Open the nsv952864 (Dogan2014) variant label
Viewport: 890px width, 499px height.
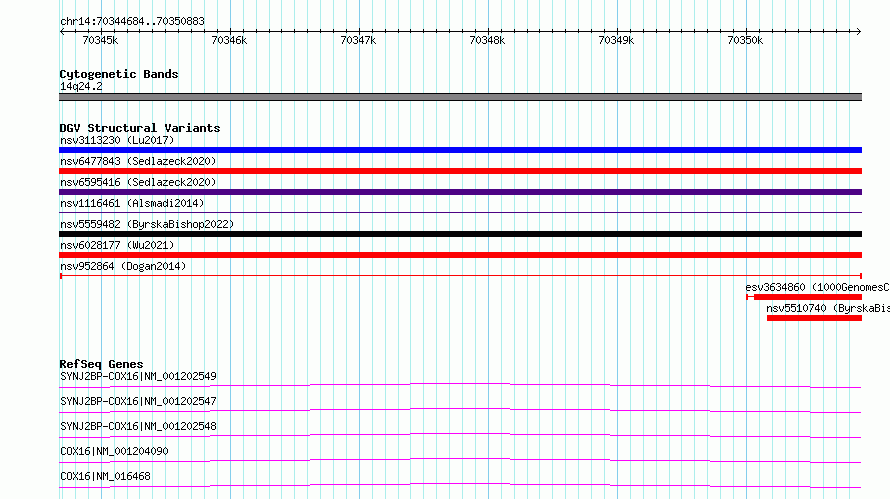point(123,266)
